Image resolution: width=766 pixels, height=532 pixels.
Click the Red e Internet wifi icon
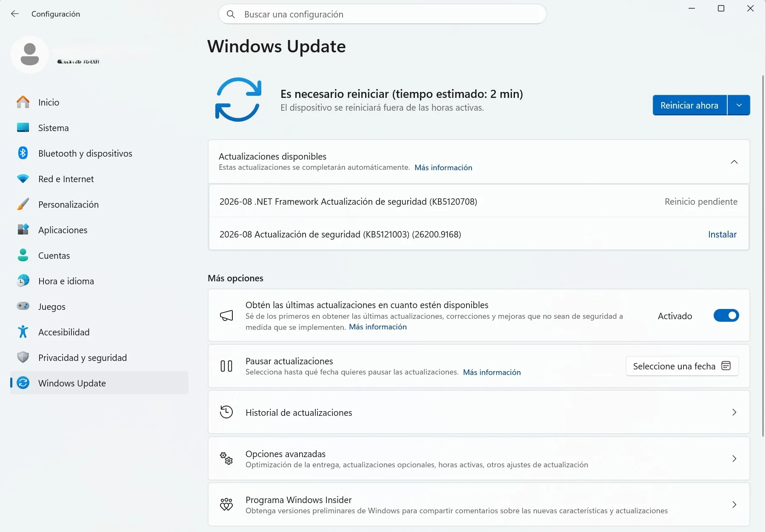23,179
